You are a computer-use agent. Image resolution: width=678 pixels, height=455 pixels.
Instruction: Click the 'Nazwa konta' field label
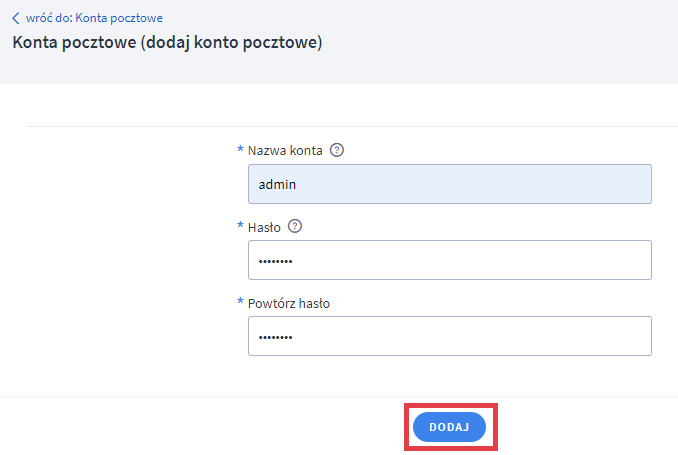(x=285, y=151)
